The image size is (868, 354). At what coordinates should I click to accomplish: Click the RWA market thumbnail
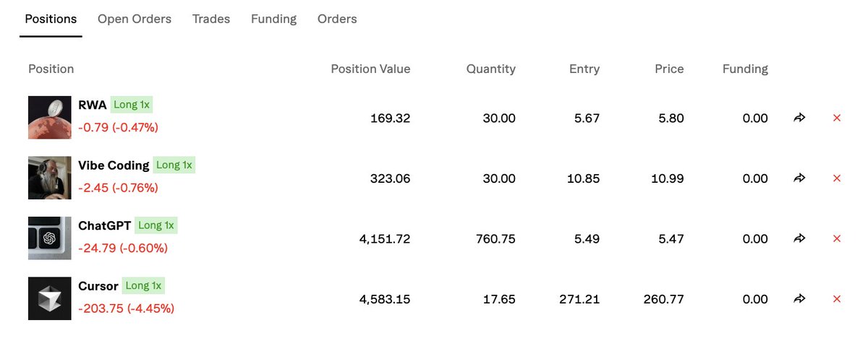50,117
